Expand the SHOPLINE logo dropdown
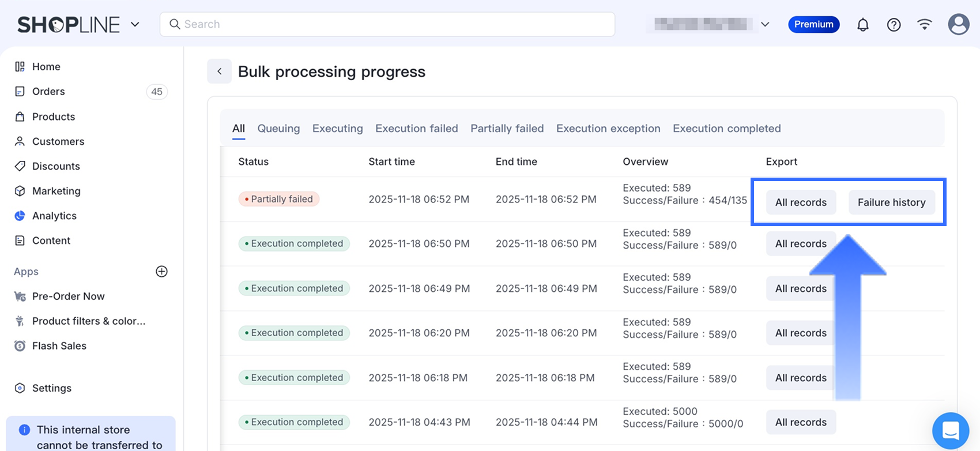Screen dimensions: 980x451 135,24
